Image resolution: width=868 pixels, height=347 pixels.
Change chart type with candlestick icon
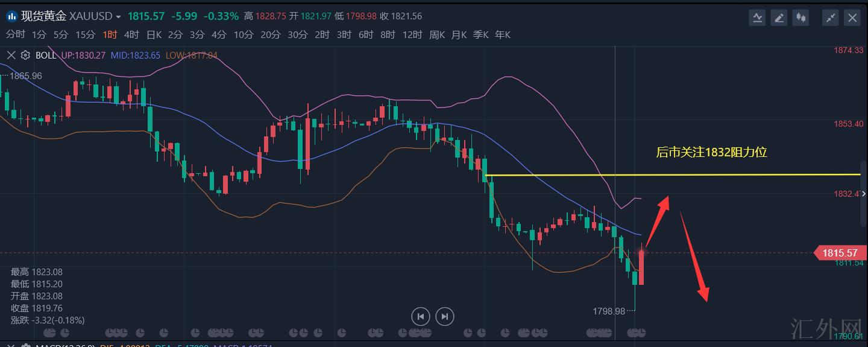point(801,18)
